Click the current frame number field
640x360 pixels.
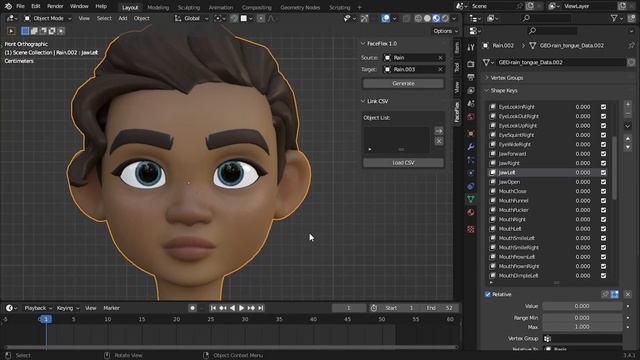click(349, 308)
